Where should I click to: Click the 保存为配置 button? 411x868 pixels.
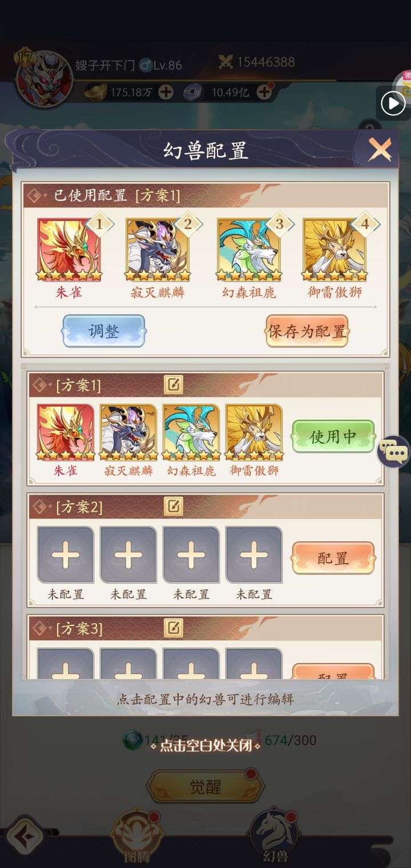coord(307,331)
